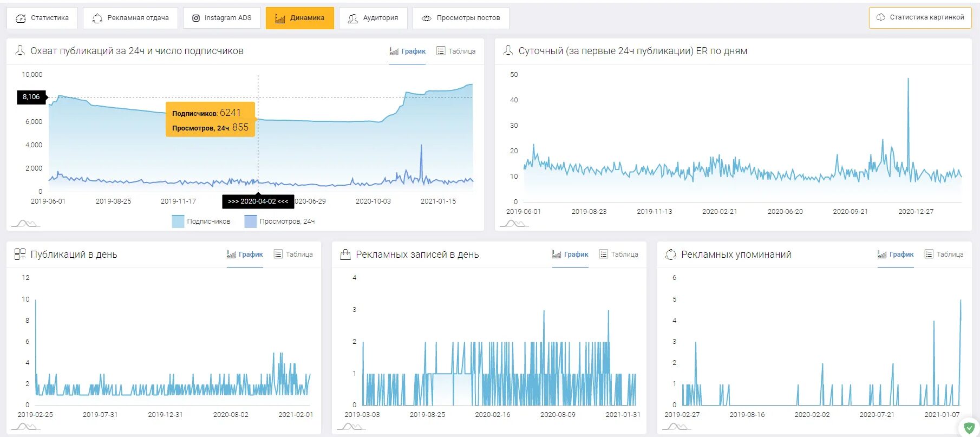
Task: Click the green shield badge icon
Action: (x=969, y=428)
